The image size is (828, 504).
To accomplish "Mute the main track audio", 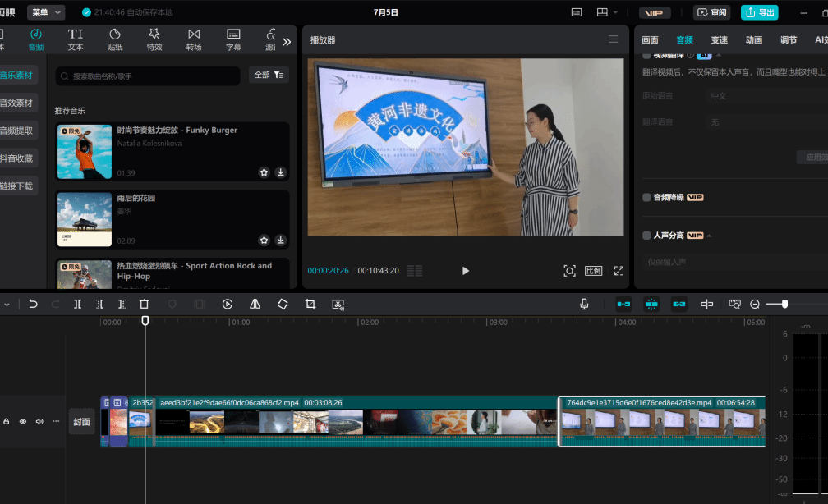I will click(x=39, y=421).
